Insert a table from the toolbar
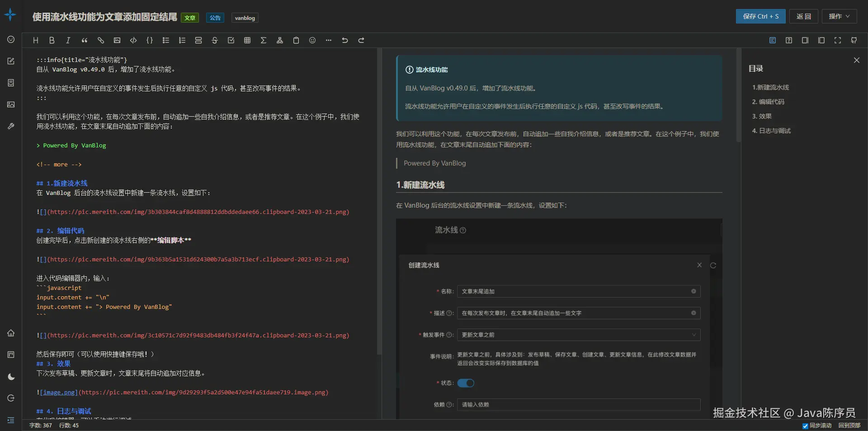 point(247,40)
